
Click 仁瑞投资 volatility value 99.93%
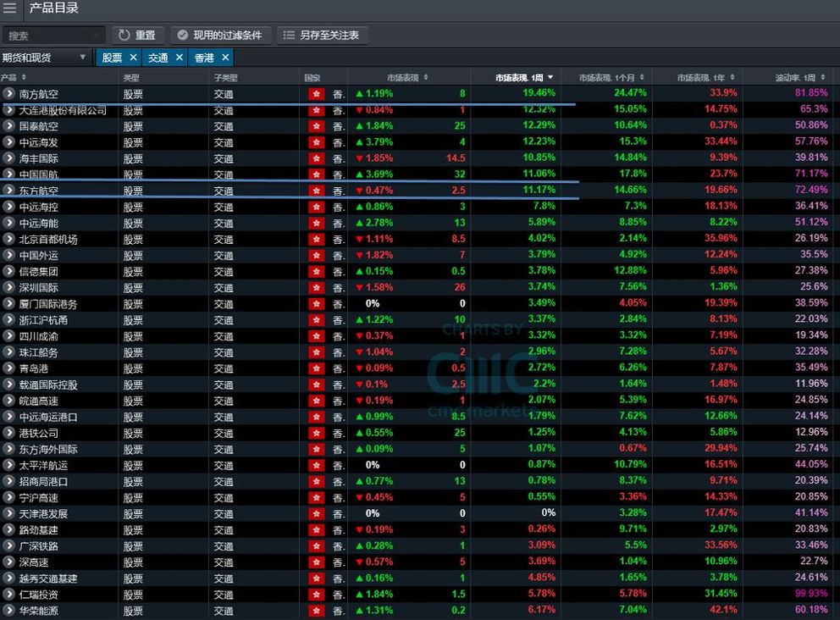coord(811,593)
